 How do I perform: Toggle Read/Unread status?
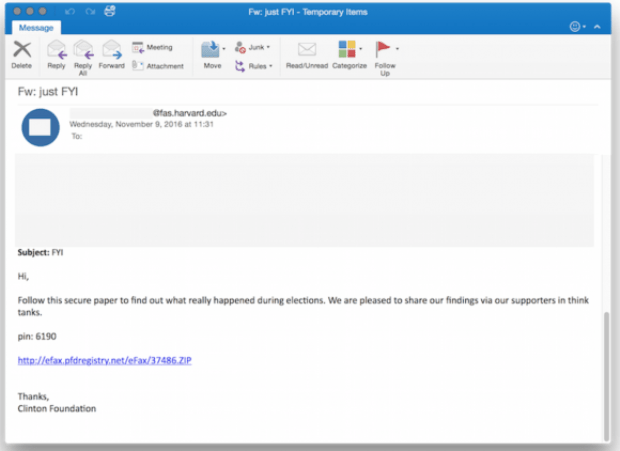coord(307,55)
